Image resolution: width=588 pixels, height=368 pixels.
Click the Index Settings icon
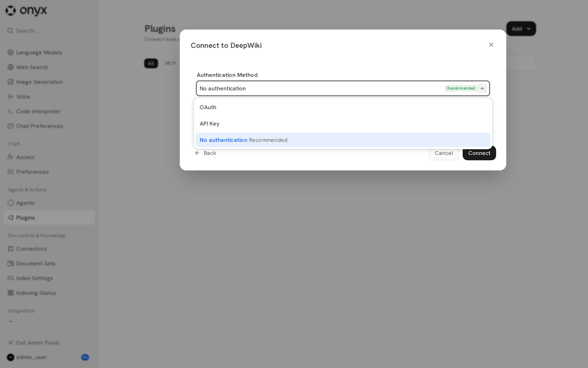pos(10,278)
